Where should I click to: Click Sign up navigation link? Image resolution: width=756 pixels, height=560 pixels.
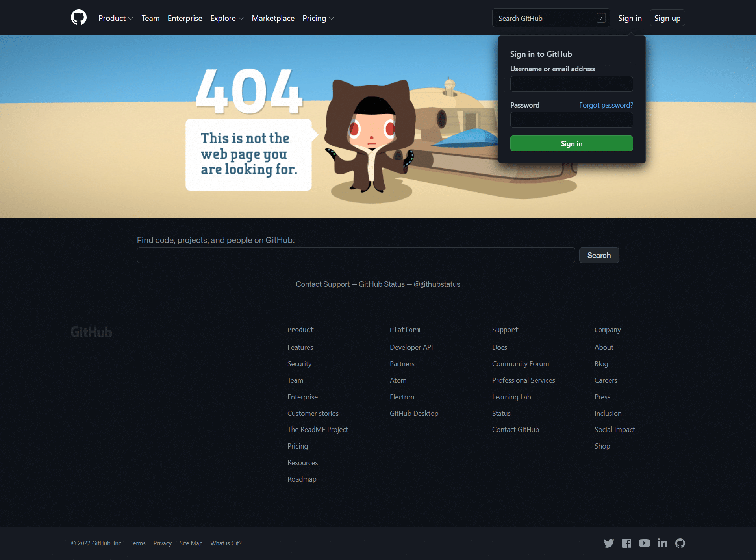tap(667, 18)
